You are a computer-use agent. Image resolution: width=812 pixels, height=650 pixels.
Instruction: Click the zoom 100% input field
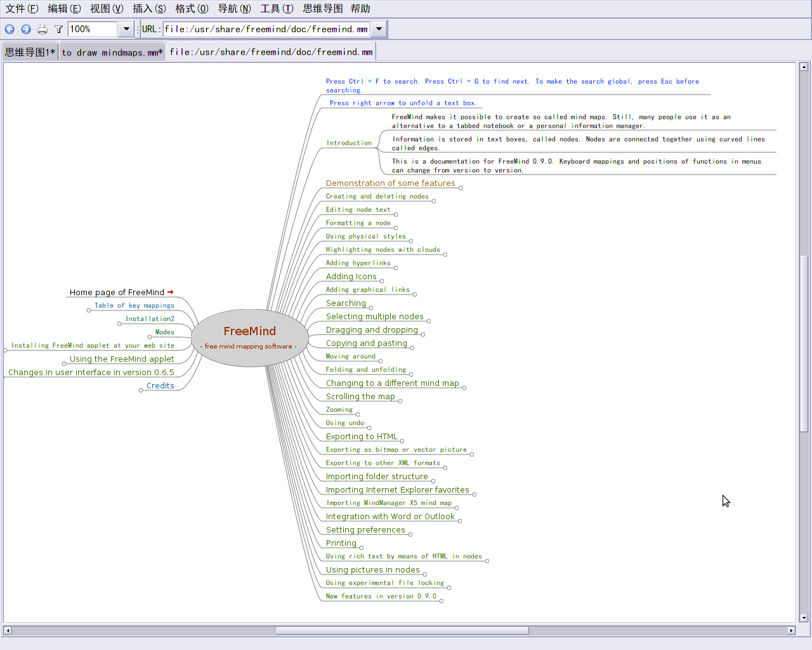[x=93, y=29]
